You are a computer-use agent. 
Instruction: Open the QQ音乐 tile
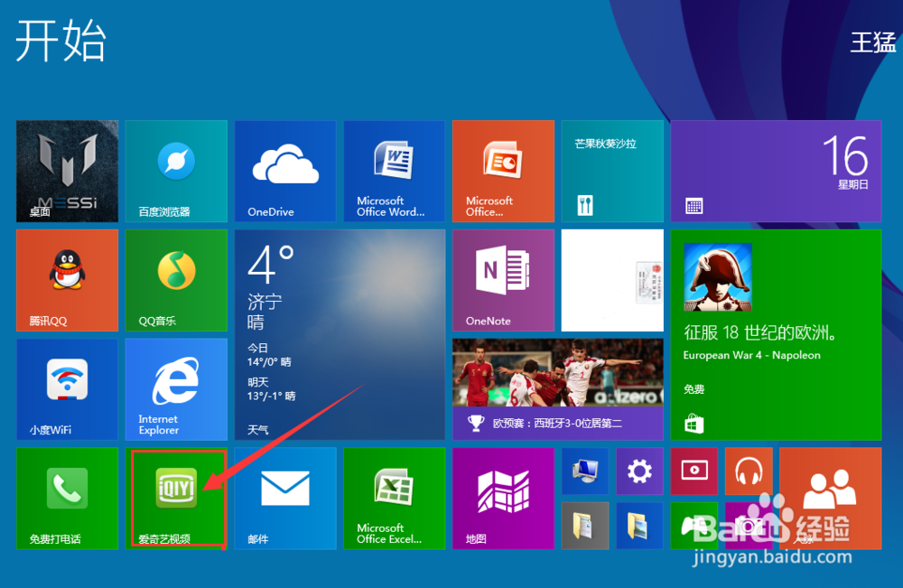point(176,281)
